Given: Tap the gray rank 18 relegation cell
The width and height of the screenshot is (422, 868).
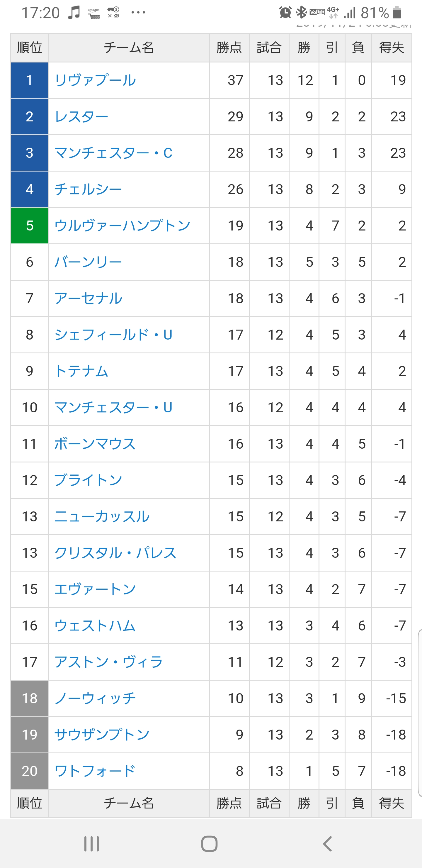Looking at the screenshot, I should (x=30, y=699).
